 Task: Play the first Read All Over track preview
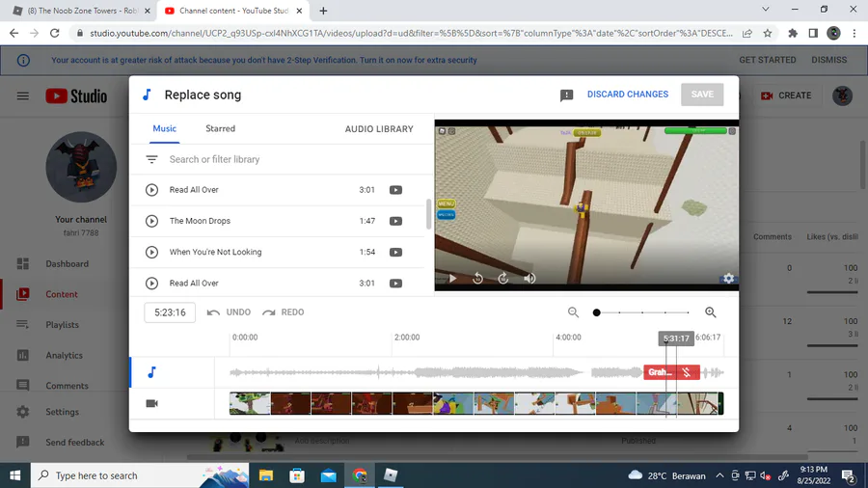click(x=151, y=190)
